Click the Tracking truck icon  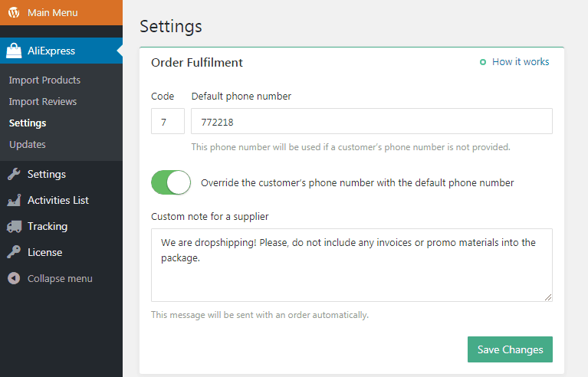[14, 226]
